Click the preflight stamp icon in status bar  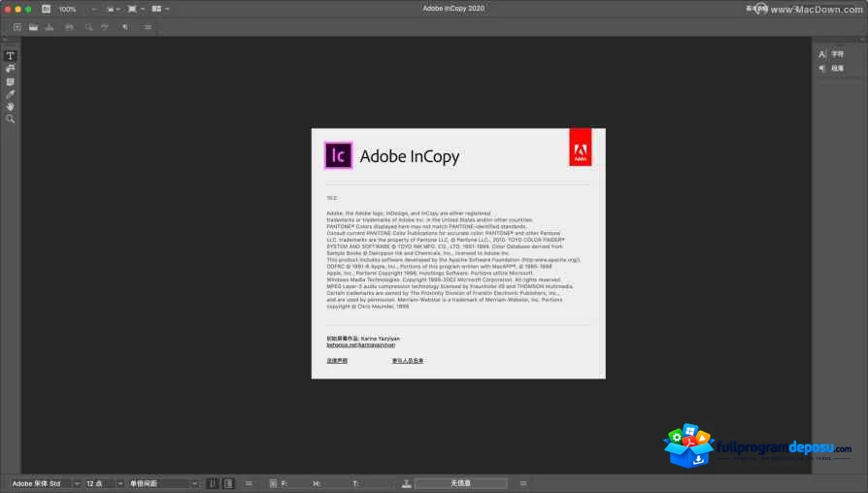point(406,483)
